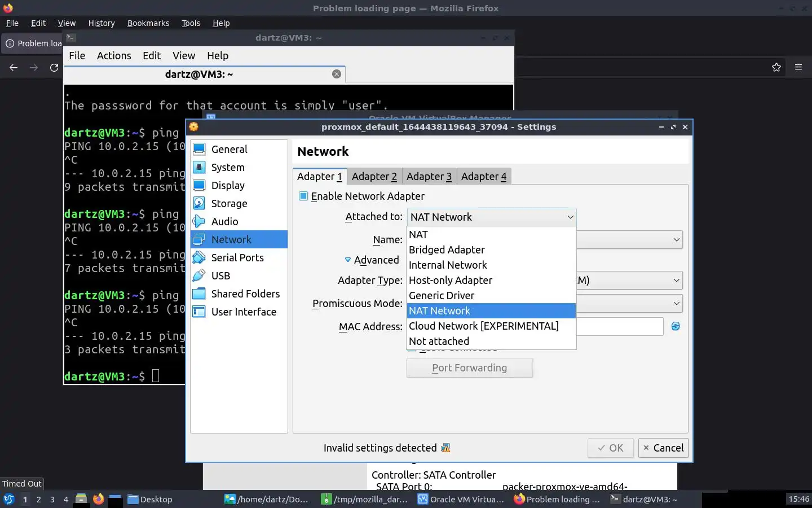Open Firefox hamburger application menu
The height and width of the screenshot is (508, 812).
(798, 67)
